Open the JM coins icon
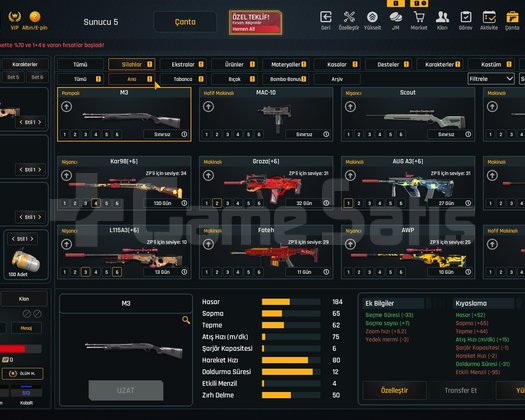The width and height of the screenshot is (525, 420). pos(395,17)
